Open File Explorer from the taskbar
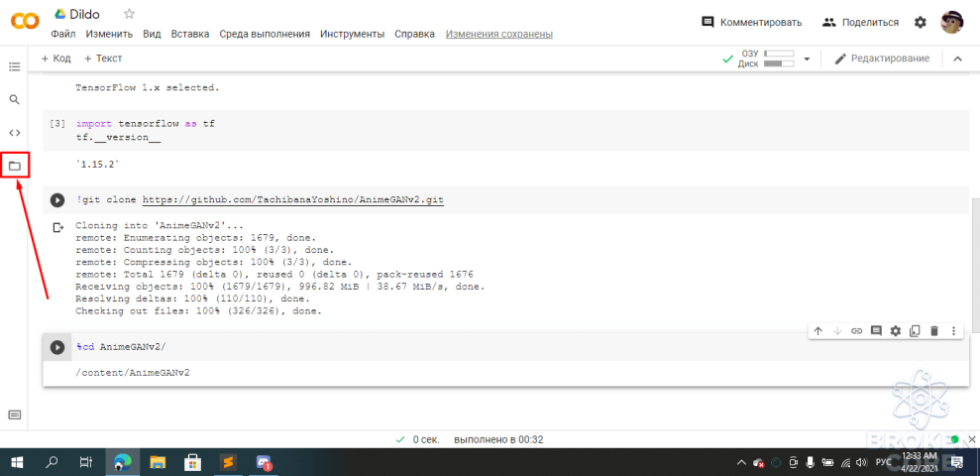Screen dimensions: 980x476 pos(158,462)
